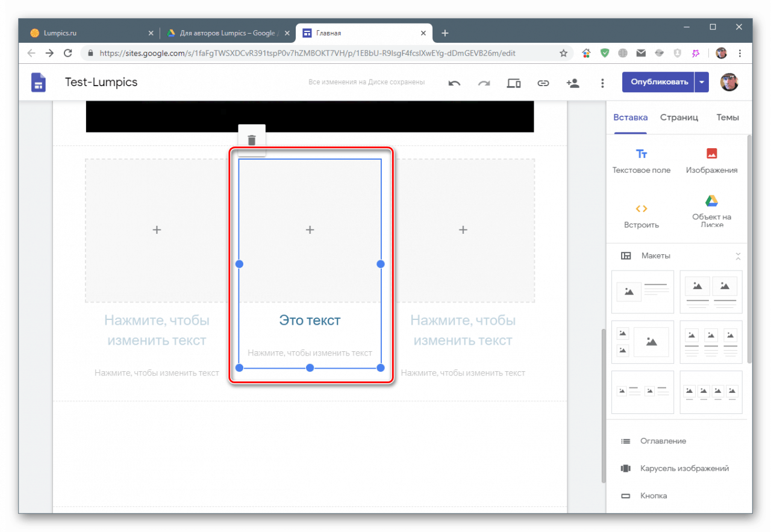The image size is (771, 532).
Task: Choose layout with two images side by side
Action: (711, 292)
